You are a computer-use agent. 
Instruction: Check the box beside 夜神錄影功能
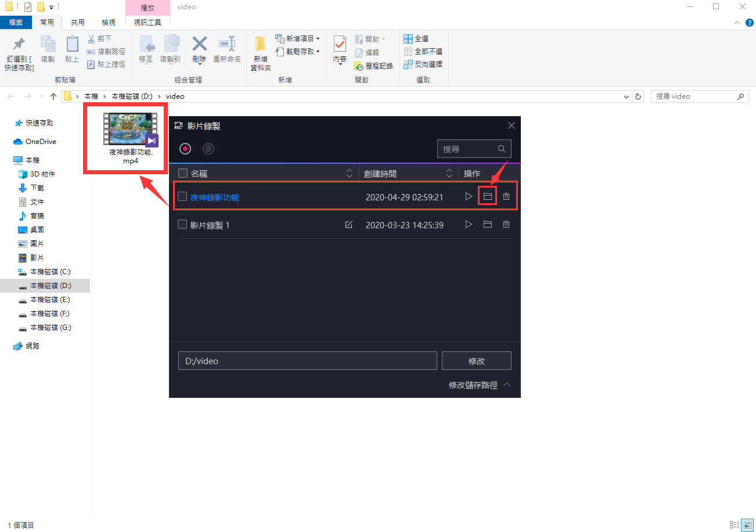182,197
